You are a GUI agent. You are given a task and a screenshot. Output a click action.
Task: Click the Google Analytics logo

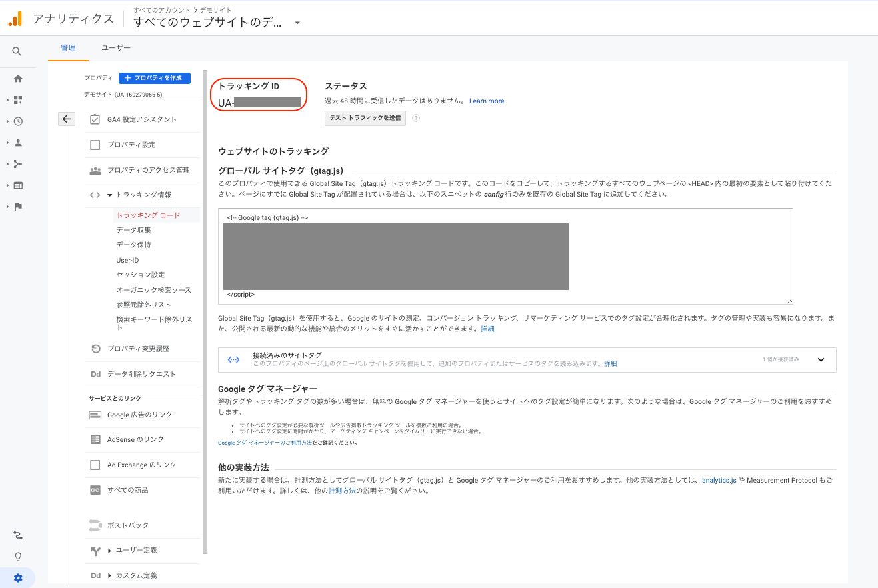pyautogui.click(x=15, y=19)
